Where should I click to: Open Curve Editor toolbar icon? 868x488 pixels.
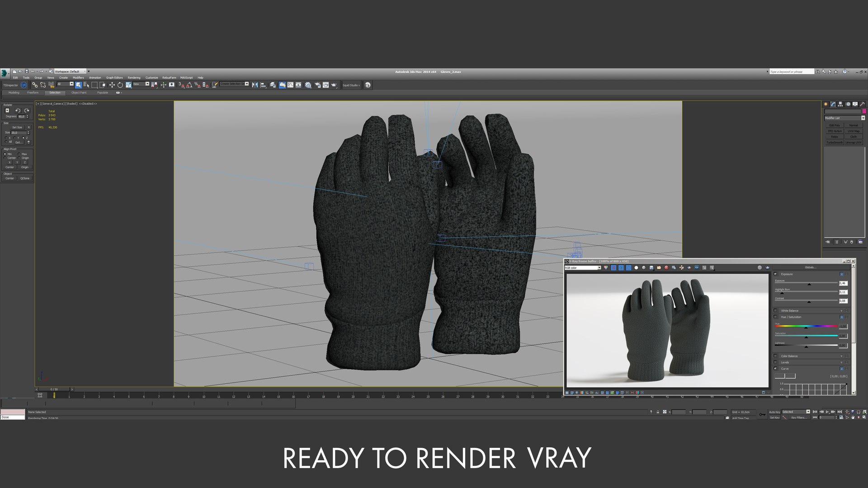coord(290,85)
